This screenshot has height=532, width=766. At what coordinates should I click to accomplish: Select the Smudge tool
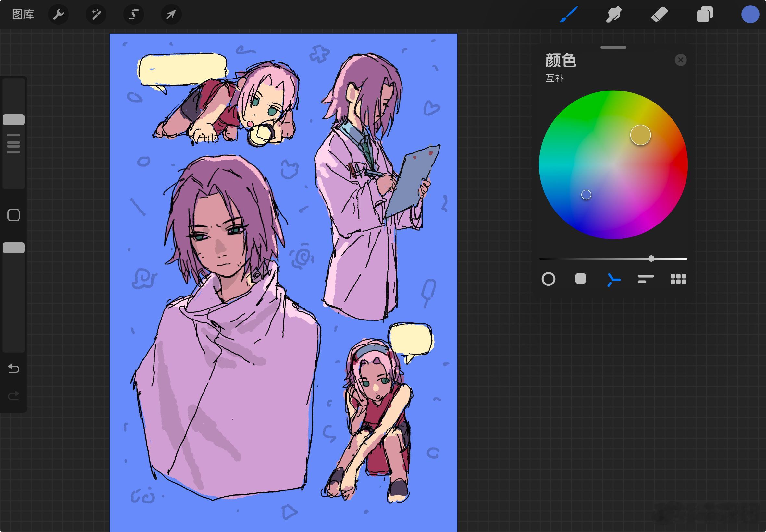614,15
